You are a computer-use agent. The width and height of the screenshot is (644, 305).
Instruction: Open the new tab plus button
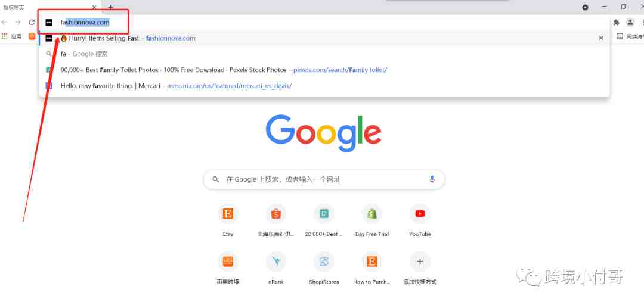click(110, 7)
